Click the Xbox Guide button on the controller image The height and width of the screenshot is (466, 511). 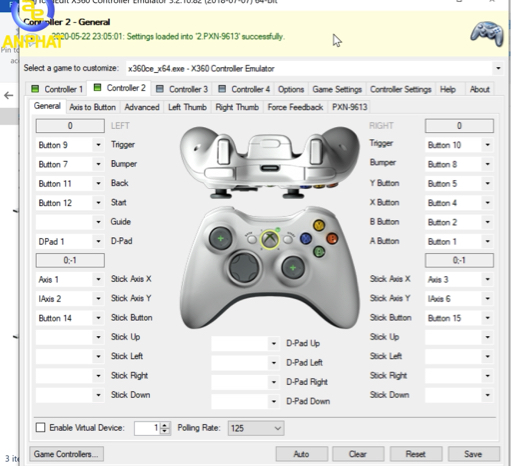(x=270, y=239)
